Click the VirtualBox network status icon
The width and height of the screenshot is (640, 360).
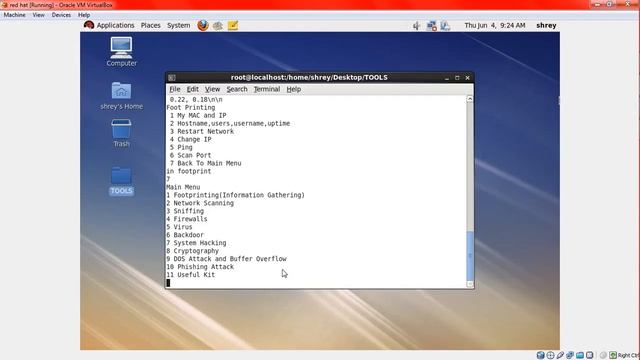coord(570,355)
